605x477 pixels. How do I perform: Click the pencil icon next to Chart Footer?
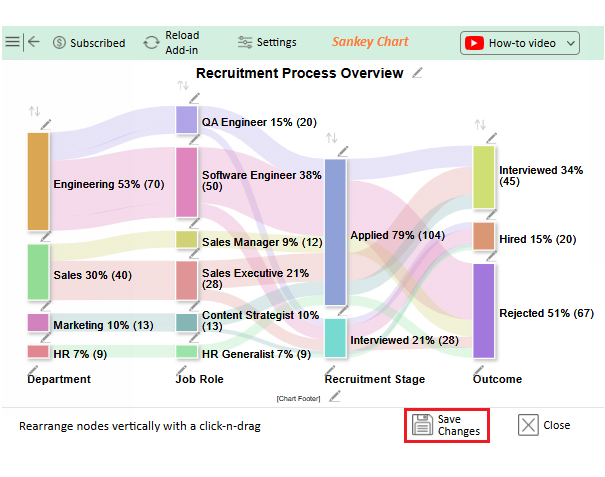coord(335,396)
